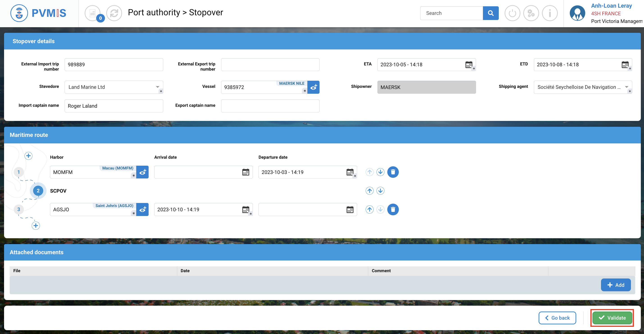Add harbor step at route end
Image resolution: width=644 pixels, height=334 pixels.
point(36,226)
